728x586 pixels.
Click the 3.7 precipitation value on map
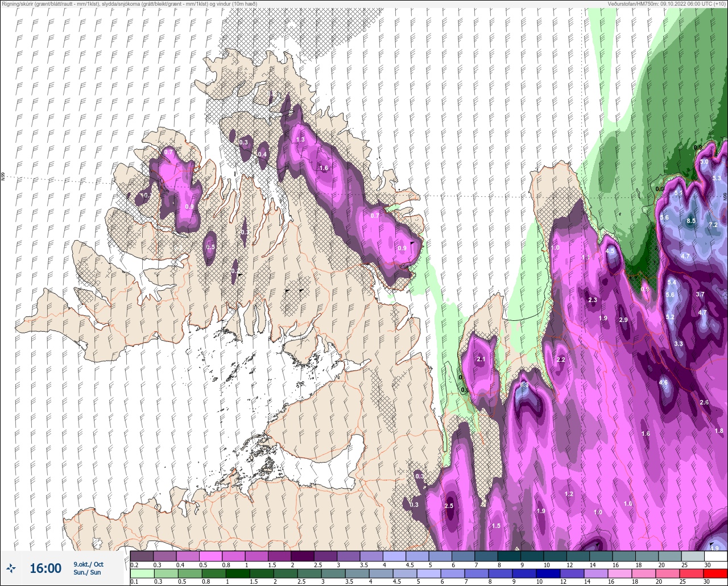pos(700,294)
